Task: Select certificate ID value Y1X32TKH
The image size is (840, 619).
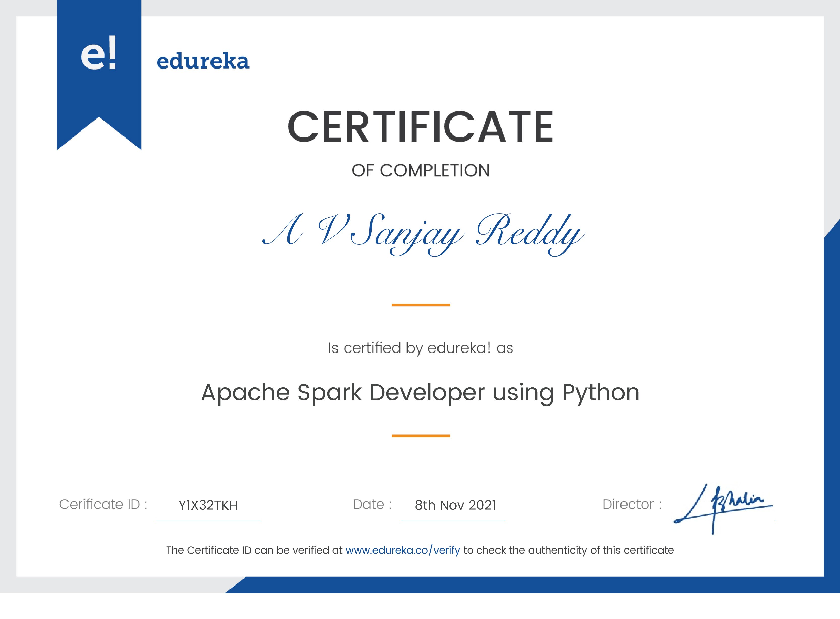Action: pos(208,505)
